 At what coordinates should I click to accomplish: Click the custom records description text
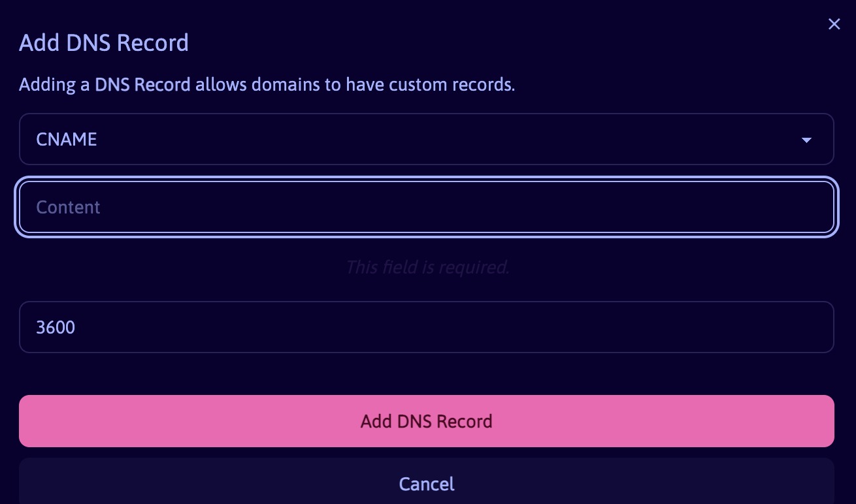pos(267,84)
